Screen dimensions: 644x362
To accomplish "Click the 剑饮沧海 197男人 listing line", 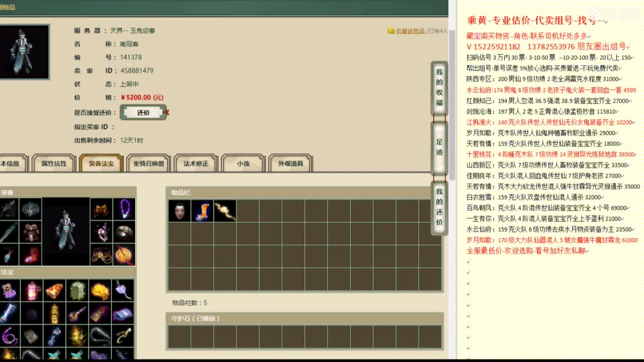I will click(542, 112).
